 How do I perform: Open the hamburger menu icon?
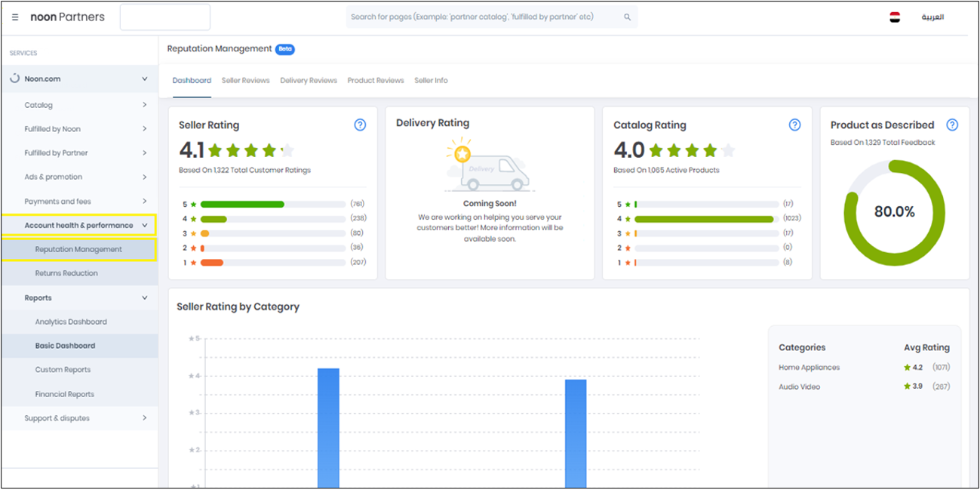click(x=15, y=17)
